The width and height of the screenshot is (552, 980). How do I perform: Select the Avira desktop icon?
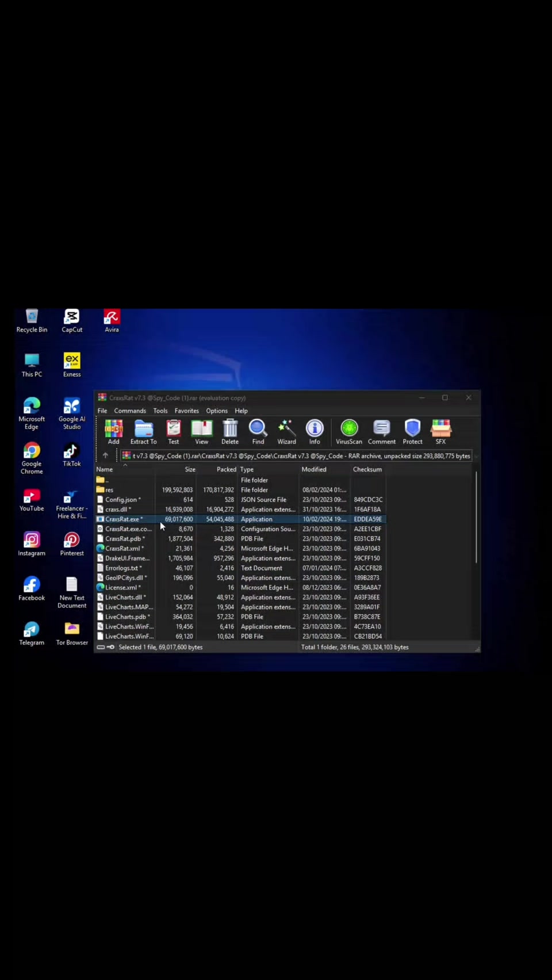(x=112, y=321)
